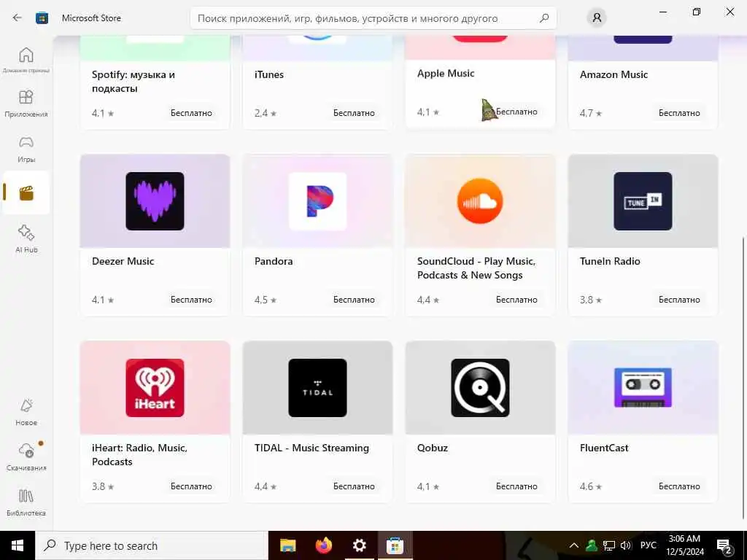
Task: Open the taskbar clock showing 3:06 AM
Action: coord(684,545)
